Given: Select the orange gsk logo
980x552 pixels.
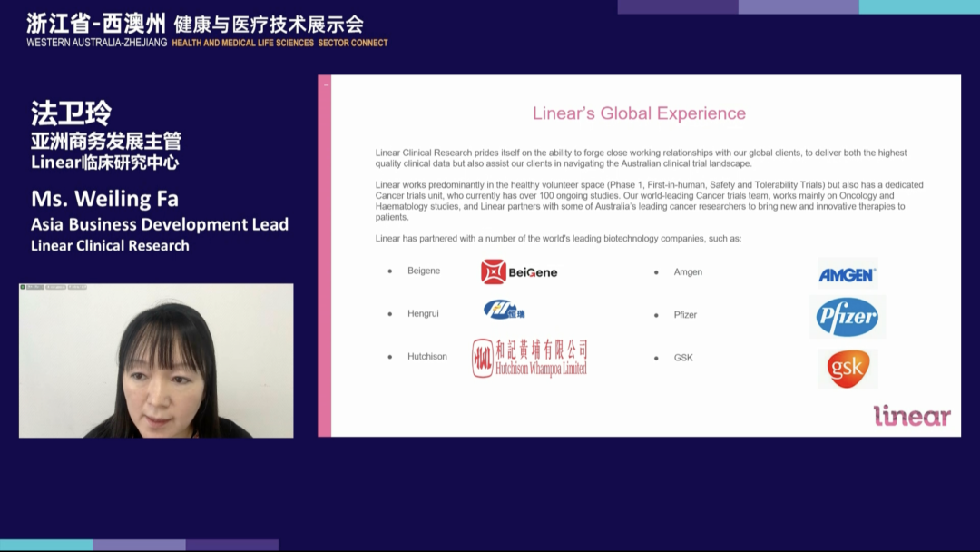Looking at the screenshot, I should [848, 369].
